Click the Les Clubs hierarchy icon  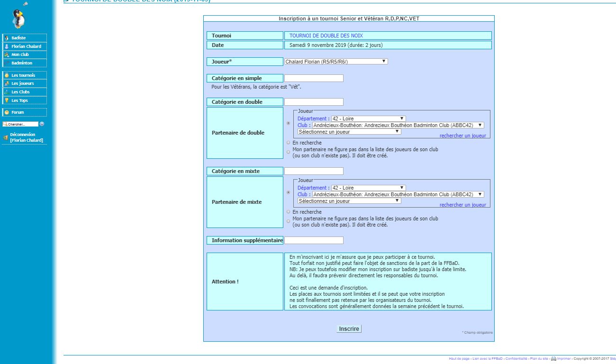pos(7,92)
